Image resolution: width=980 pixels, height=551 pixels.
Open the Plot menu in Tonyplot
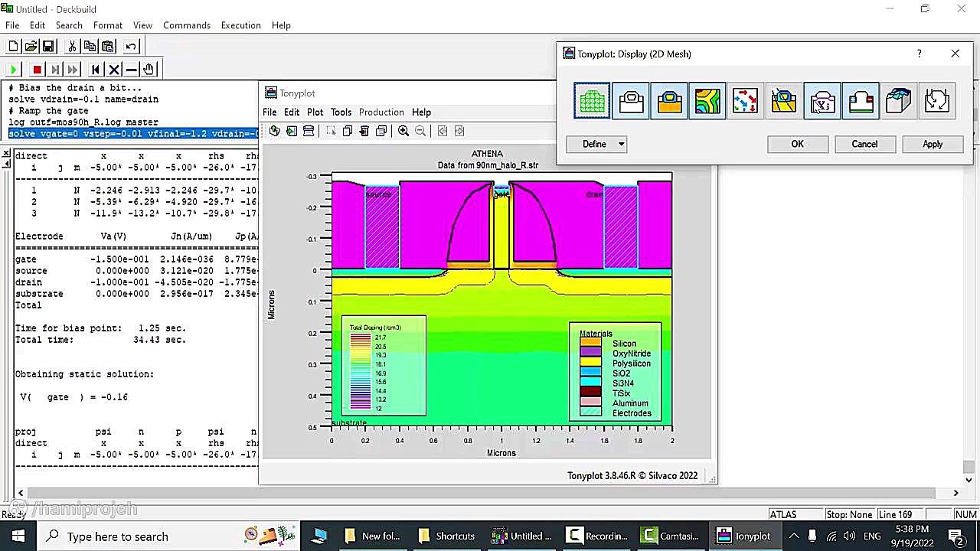[x=315, y=112]
